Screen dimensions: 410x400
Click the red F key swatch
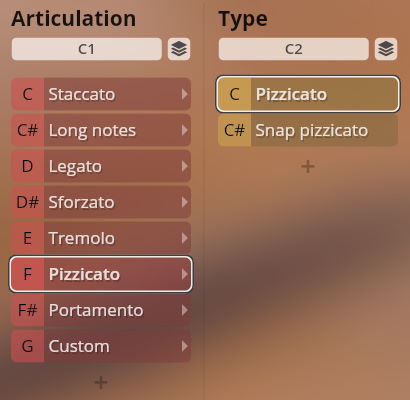(x=27, y=274)
